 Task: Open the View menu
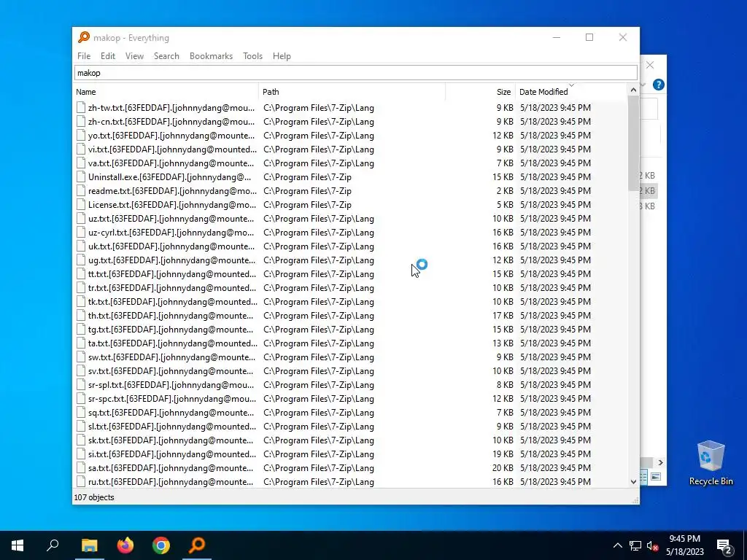pyautogui.click(x=134, y=55)
